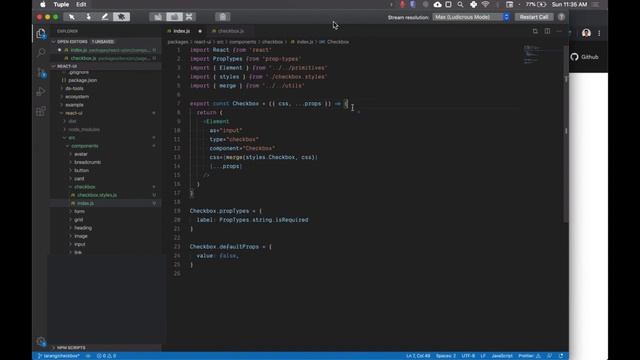640x360 pixels.
Task: Collapse the components folder
Action: (x=84, y=146)
